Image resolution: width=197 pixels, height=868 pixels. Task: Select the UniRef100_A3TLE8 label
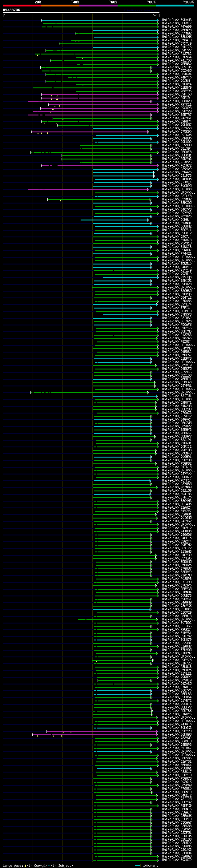point(176,196)
